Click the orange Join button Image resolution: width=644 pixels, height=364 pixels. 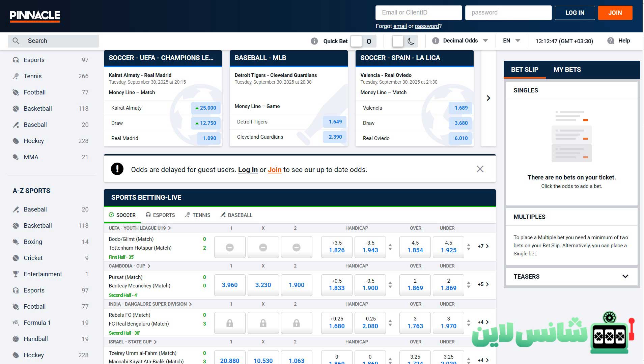(615, 13)
